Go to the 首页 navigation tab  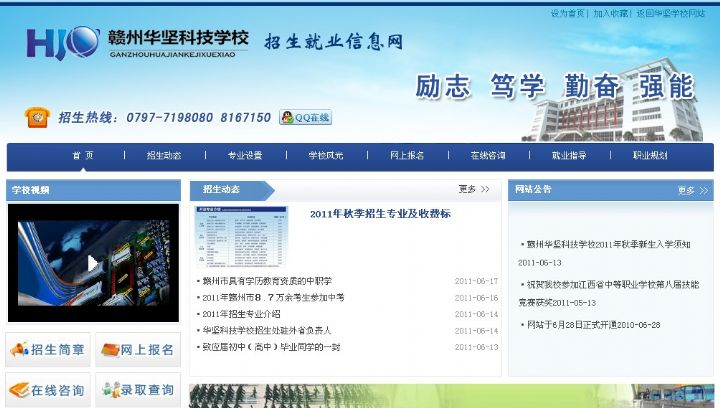(x=83, y=156)
